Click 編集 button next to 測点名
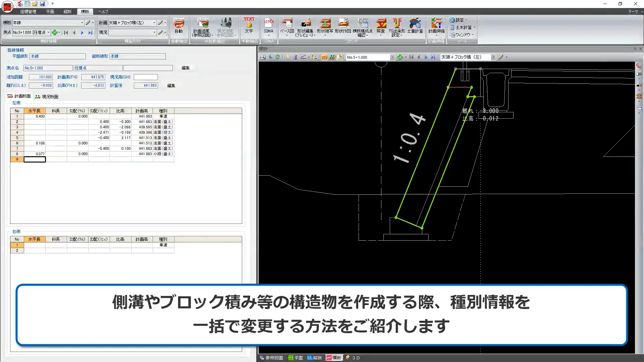The height and width of the screenshot is (362, 644). click(185, 68)
